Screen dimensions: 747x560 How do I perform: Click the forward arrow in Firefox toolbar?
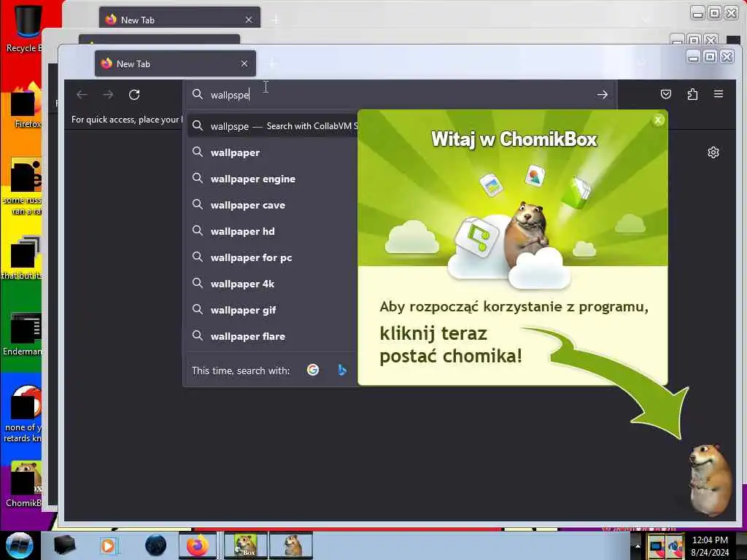point(108,95)
